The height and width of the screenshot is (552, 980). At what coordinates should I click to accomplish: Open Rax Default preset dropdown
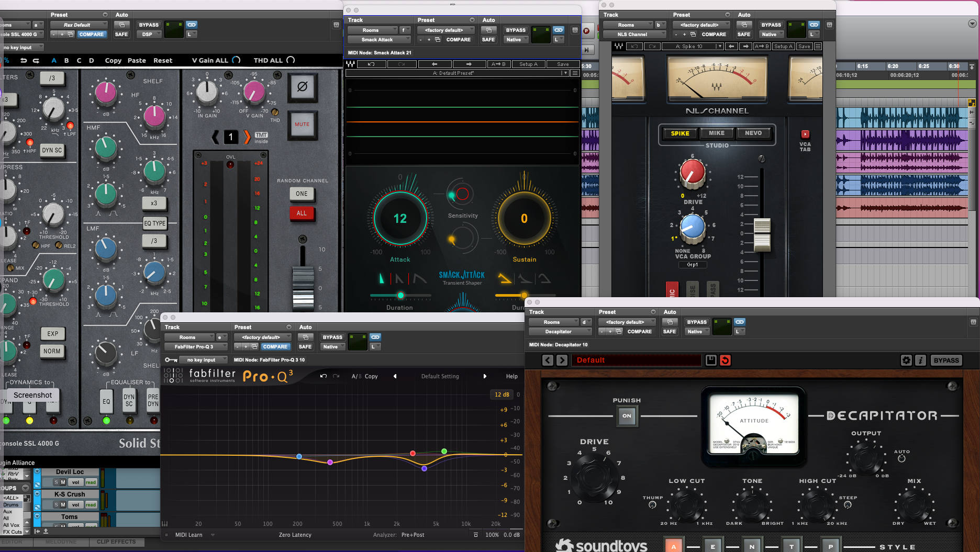(x=79, y=25)
